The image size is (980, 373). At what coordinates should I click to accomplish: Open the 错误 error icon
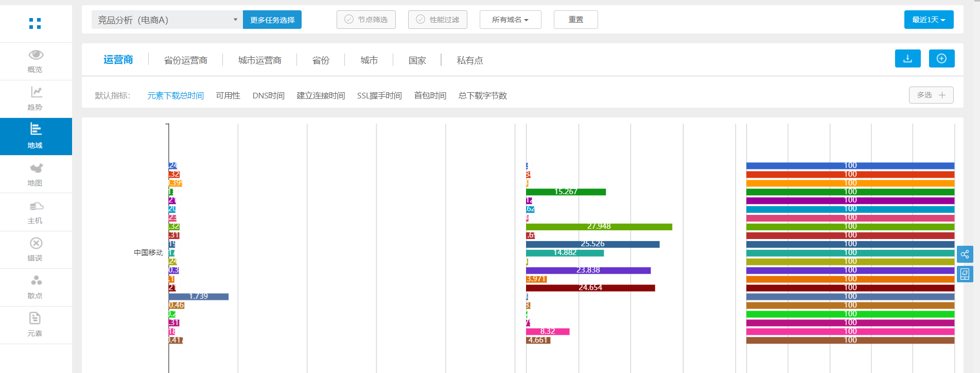point(36,244)
